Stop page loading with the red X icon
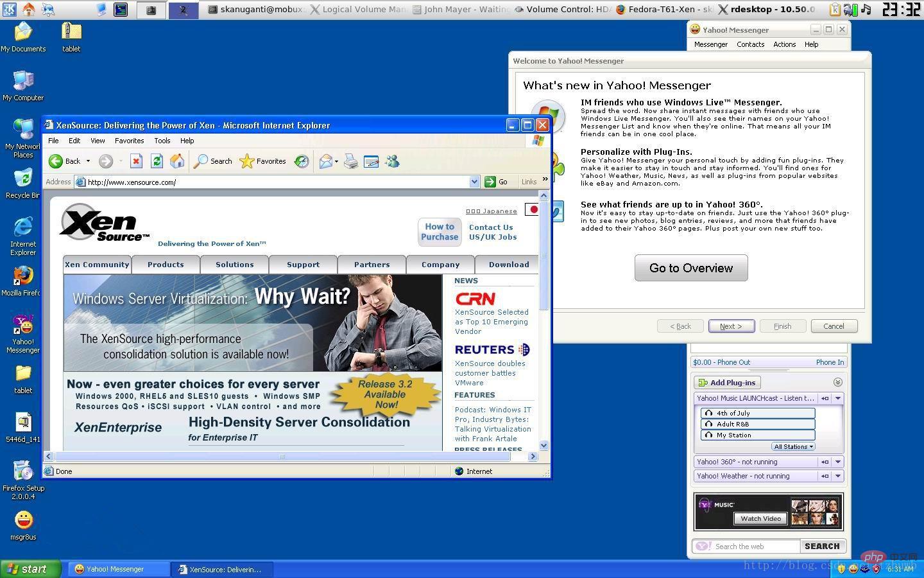 coord(136,161)
